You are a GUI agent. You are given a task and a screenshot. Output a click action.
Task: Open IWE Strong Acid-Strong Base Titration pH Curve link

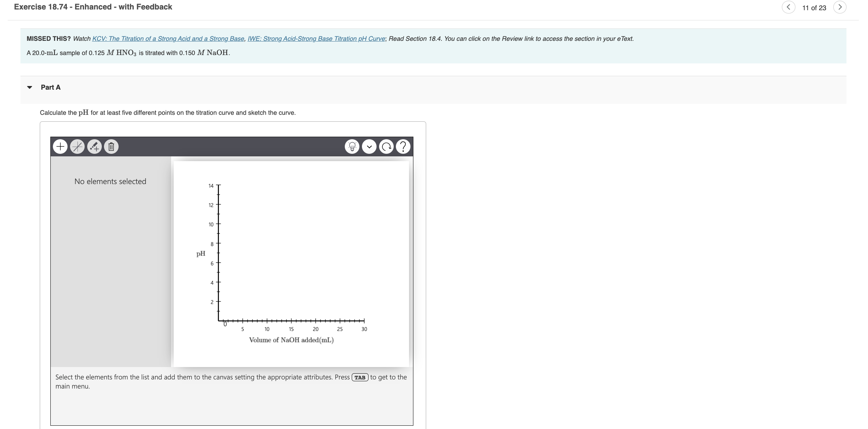click(316, 39)
